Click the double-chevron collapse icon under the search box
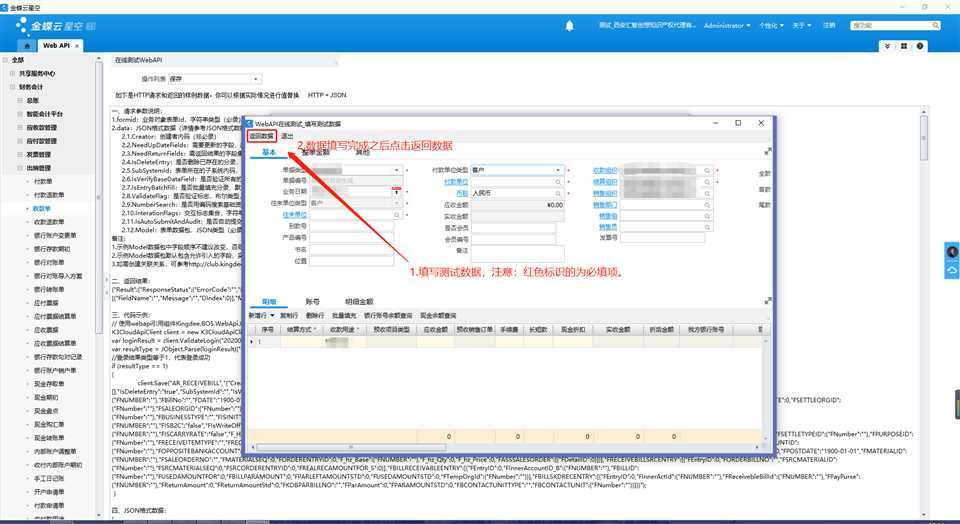Image resolution: width=960 pixels, height=524 pixels. point(887,46)
